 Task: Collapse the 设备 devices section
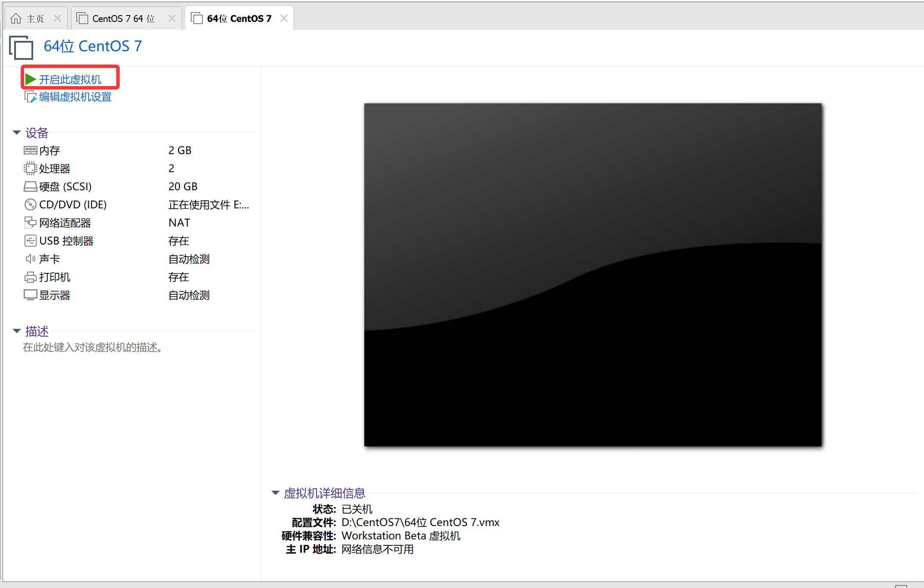click(17, 133)
